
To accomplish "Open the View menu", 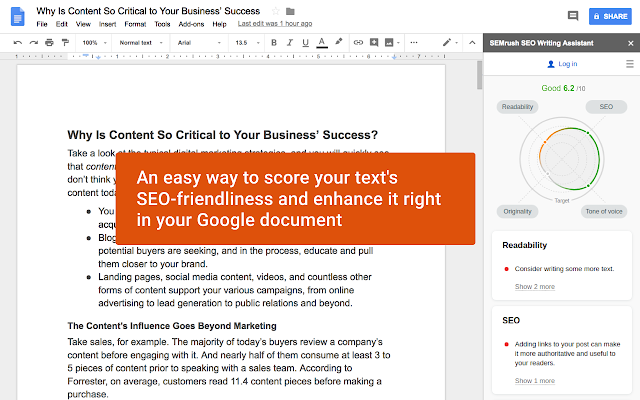I will pos(83,24).
